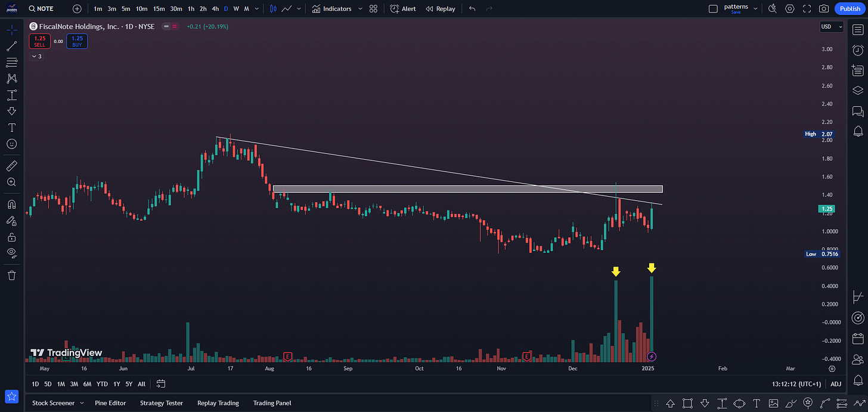Open the alerts clock panel
The height and width of the screenshot is (412, 868).
858,50
